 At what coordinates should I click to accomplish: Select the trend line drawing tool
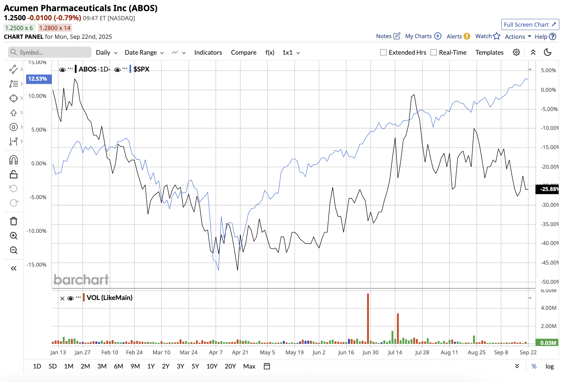click(13, 70)
